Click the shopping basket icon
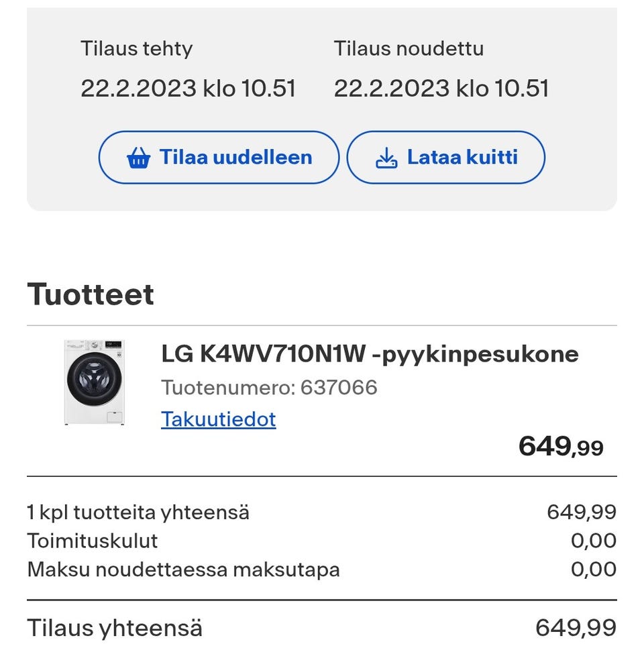Screen dimensions: 644x648 pos(138,158)
